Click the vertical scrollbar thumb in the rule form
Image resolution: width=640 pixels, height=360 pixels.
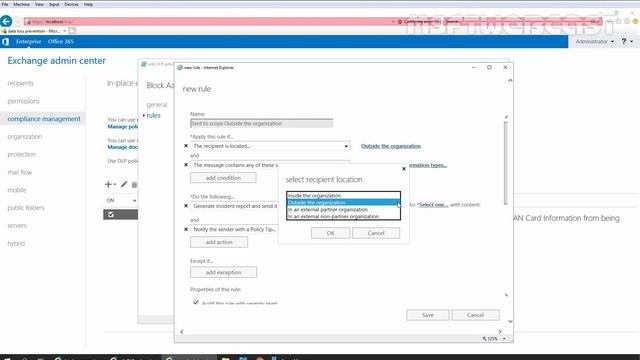click(x=506, y=163)
